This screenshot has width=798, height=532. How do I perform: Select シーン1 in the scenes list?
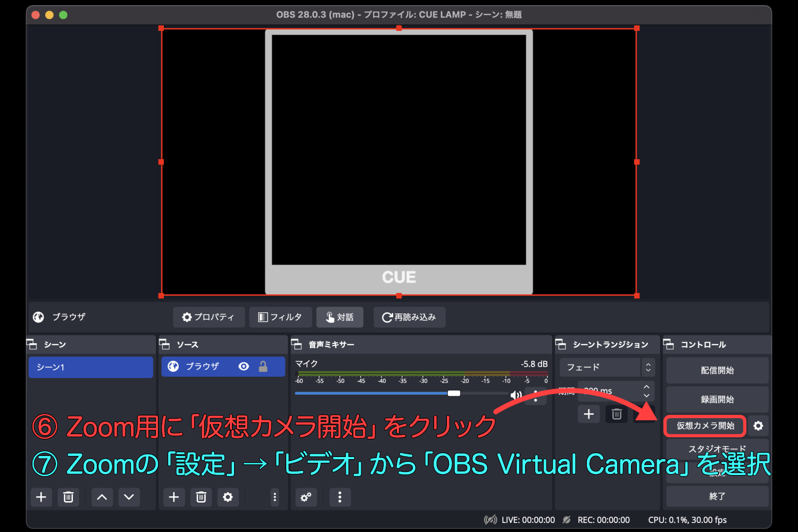point(91,367)
